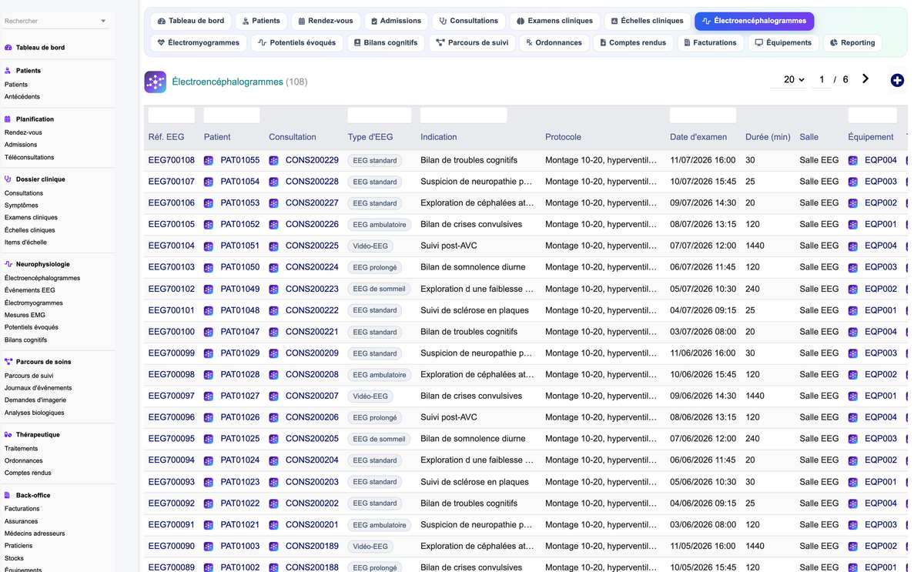Image resolution: width=924 pixels, height=572 pixels.
Task: Click Neurophysiologie waveform icon in sidebar
Action: (x=8, y=264)
